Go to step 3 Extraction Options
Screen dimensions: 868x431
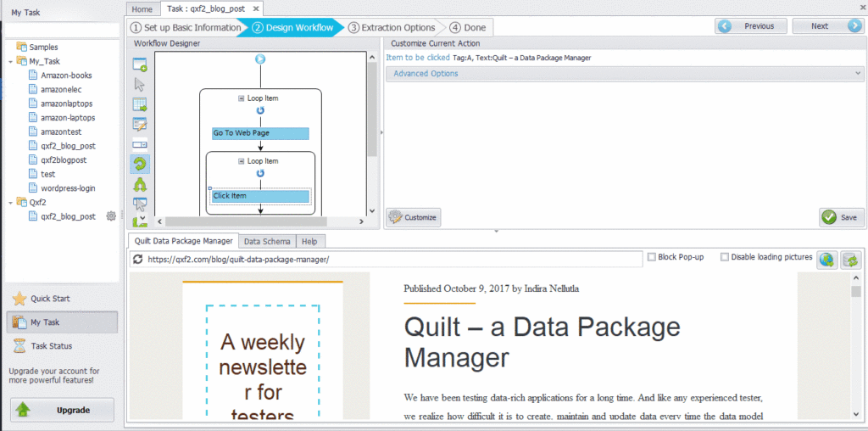[x=392, y=27]
